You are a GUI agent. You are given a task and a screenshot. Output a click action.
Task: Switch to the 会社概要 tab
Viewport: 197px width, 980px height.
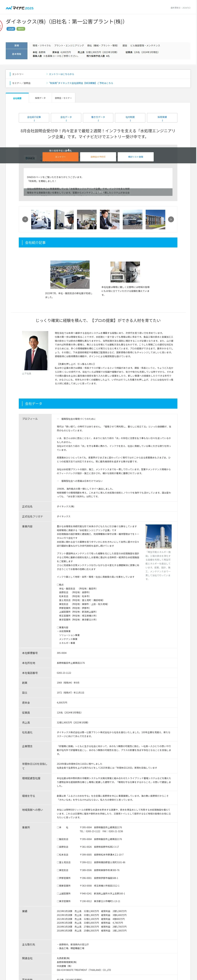point(17,98)
